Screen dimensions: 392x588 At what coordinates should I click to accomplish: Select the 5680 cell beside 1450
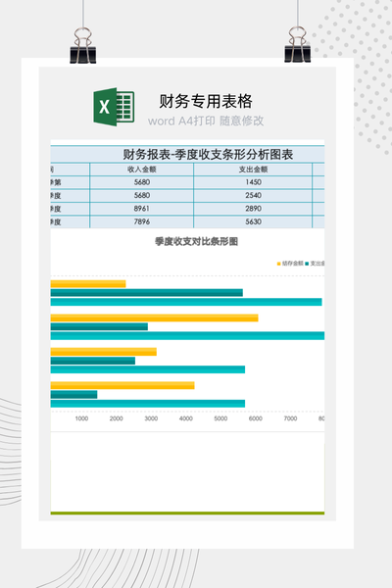(x=142, y=182)
